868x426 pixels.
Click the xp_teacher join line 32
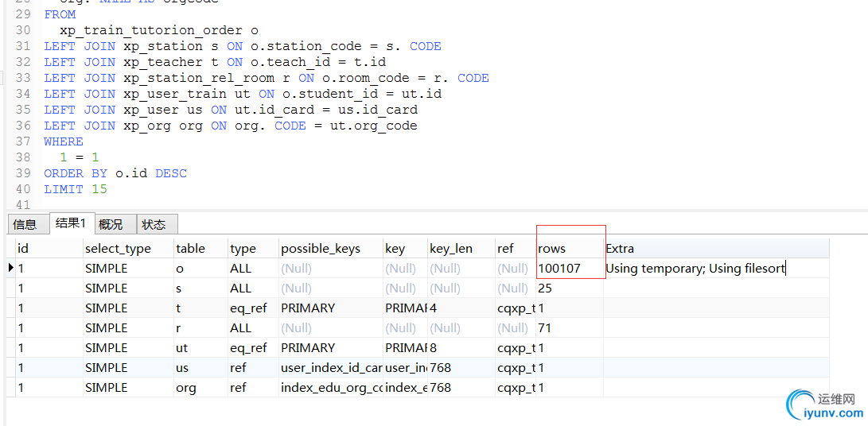216,62
